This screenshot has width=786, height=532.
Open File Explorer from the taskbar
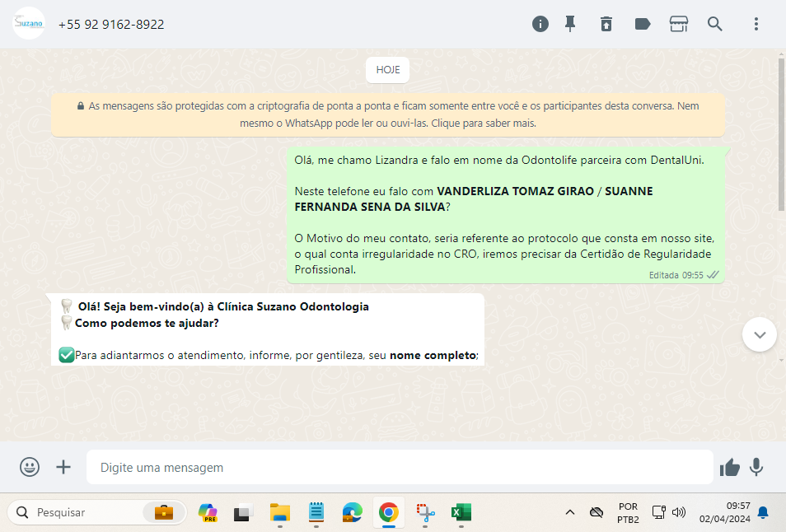[x=279, y=512]
